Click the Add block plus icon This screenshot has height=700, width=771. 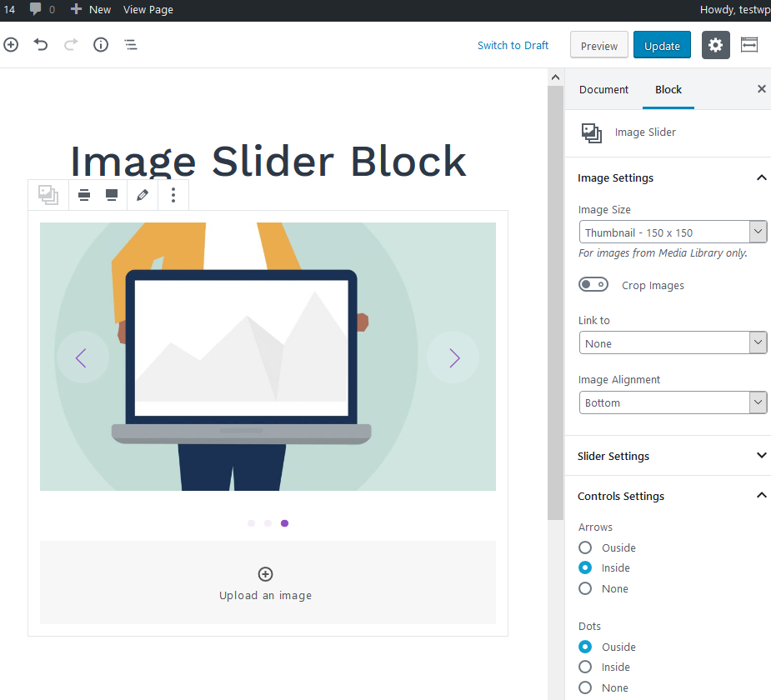(11, 45)
